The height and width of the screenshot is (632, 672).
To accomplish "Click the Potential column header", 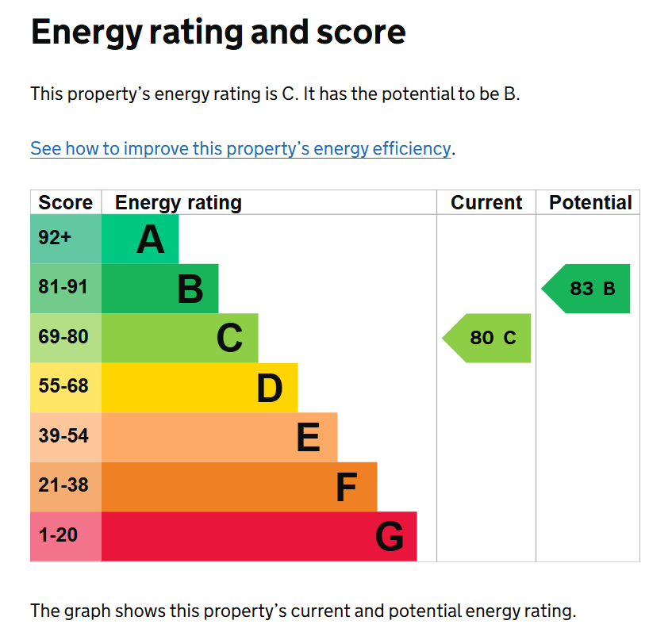I will pos(590,203).
